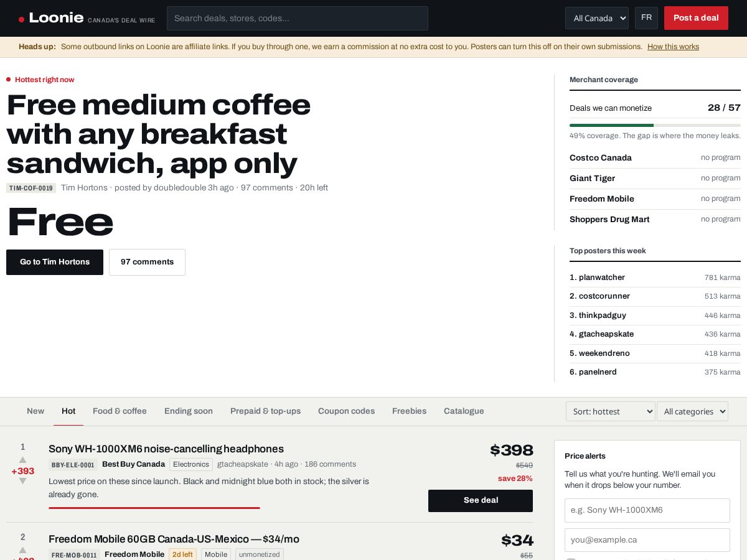Click the TIM-COF-0019 deal code
This screenshot has width=747, height=560.
31,188
